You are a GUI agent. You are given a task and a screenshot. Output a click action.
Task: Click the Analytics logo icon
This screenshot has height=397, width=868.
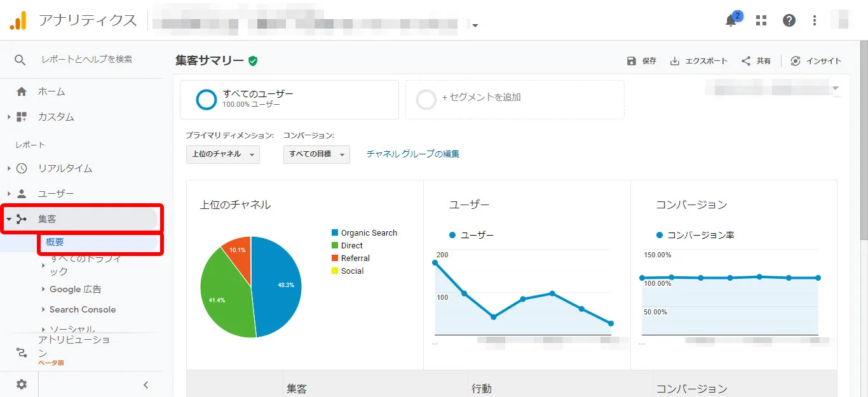pos(18,20)
